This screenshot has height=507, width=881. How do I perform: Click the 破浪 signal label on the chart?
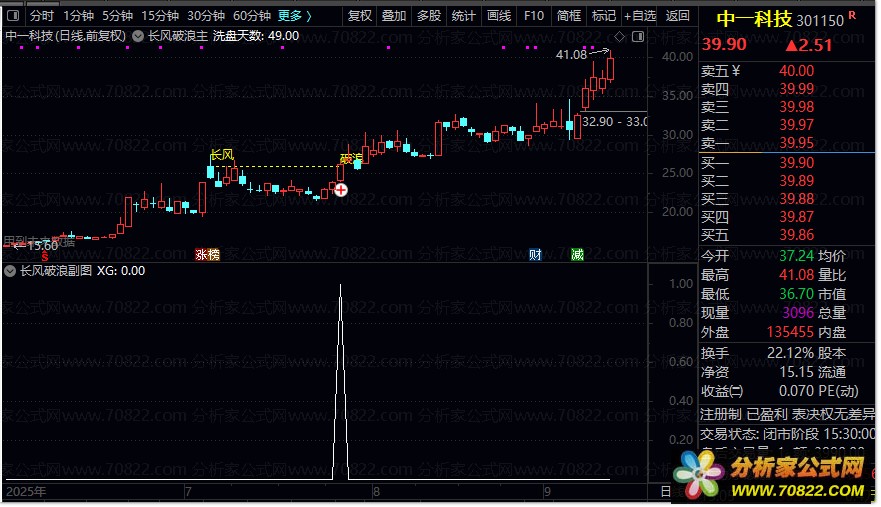pos(351,159)
